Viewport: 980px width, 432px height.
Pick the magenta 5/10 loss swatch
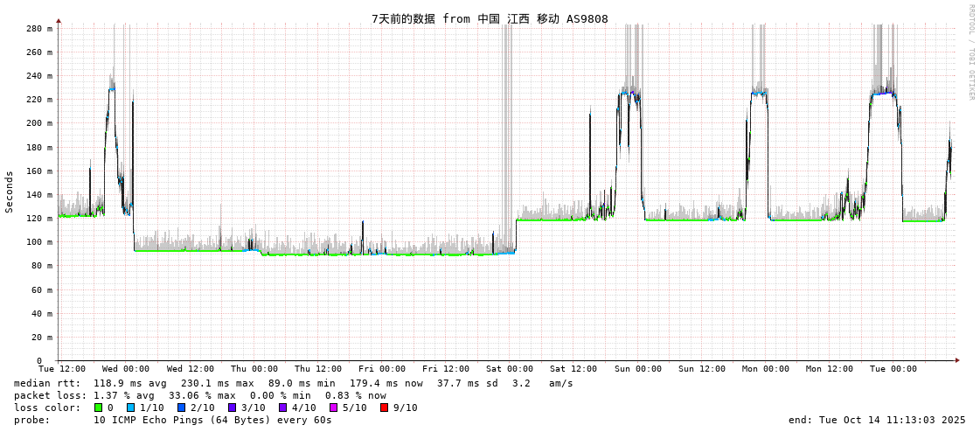[333, 408]
